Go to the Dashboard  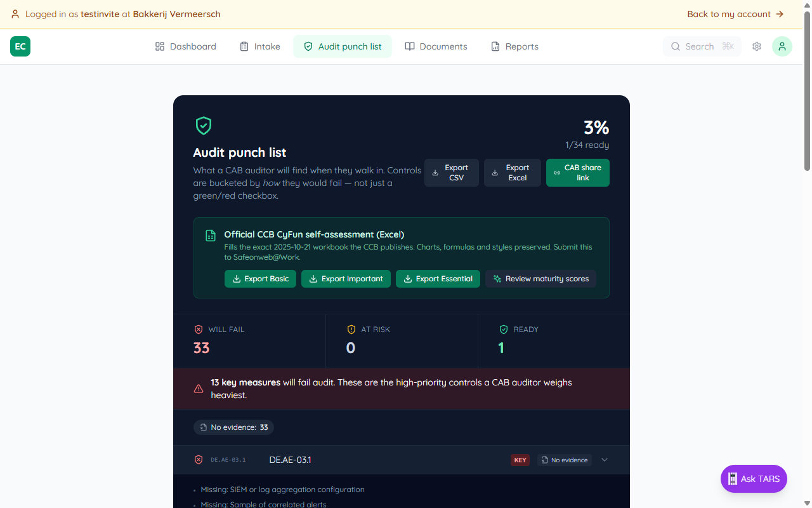[x=185, y=46]
